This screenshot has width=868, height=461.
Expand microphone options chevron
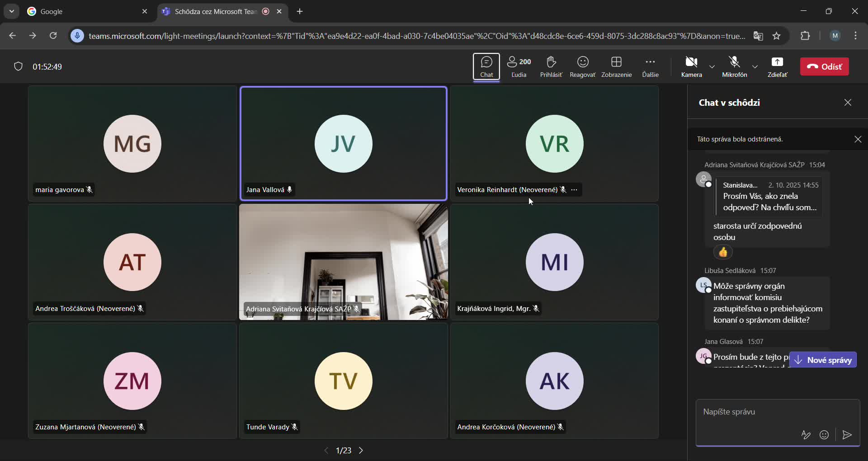tap(755, 66)
